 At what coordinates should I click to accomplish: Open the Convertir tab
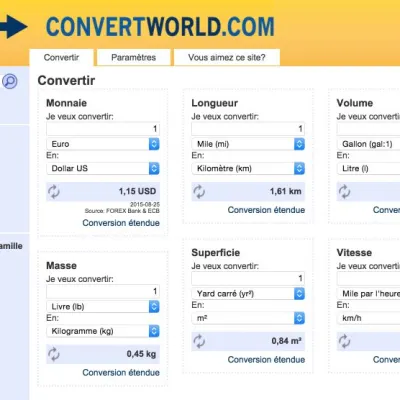pos(61,57)
